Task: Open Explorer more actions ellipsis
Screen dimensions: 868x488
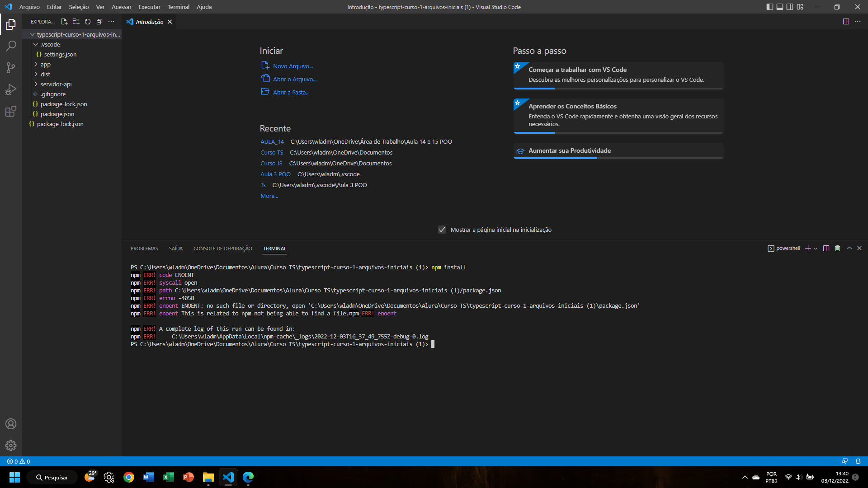Action: point(111,22)
